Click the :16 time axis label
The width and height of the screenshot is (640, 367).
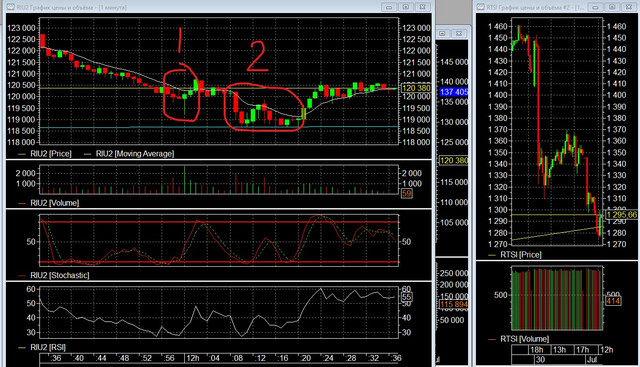[x=282, y=358]
